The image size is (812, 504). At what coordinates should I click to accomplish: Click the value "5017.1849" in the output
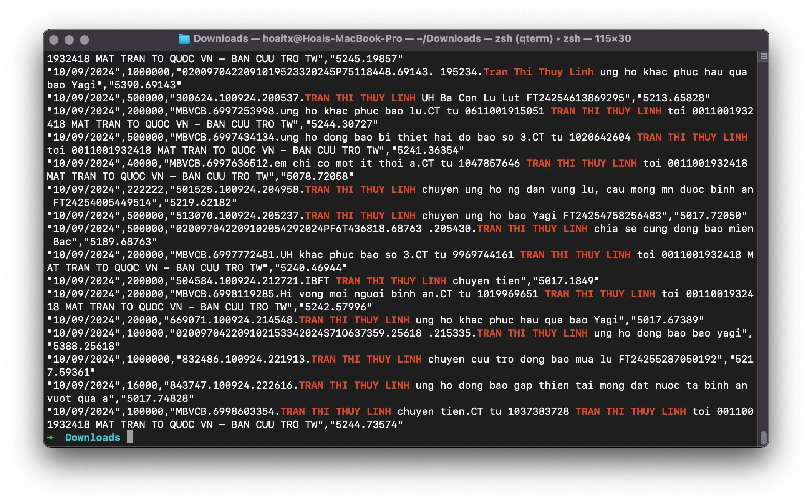click(x=566, y=281)
